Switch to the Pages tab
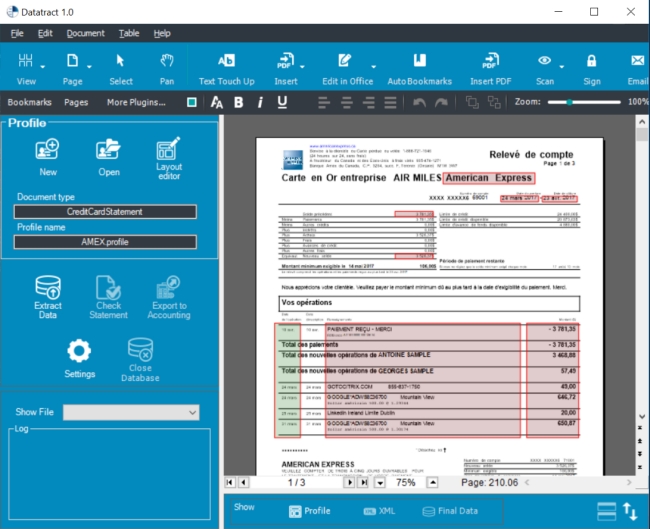 coord(76,102)
